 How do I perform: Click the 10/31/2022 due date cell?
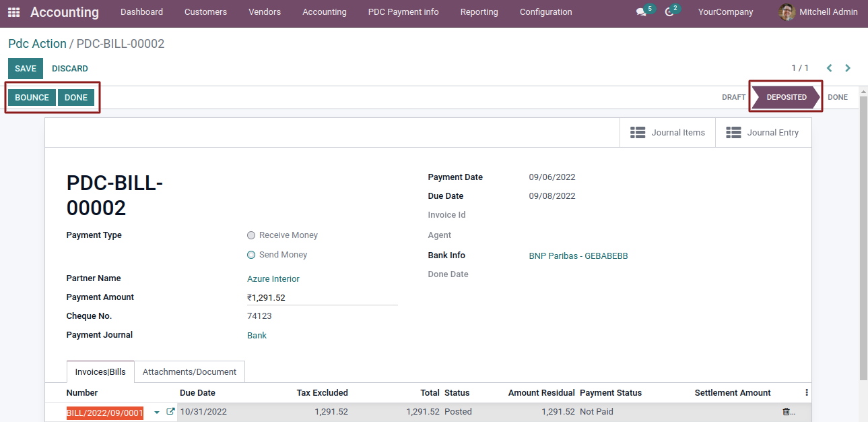click(203, 412)
